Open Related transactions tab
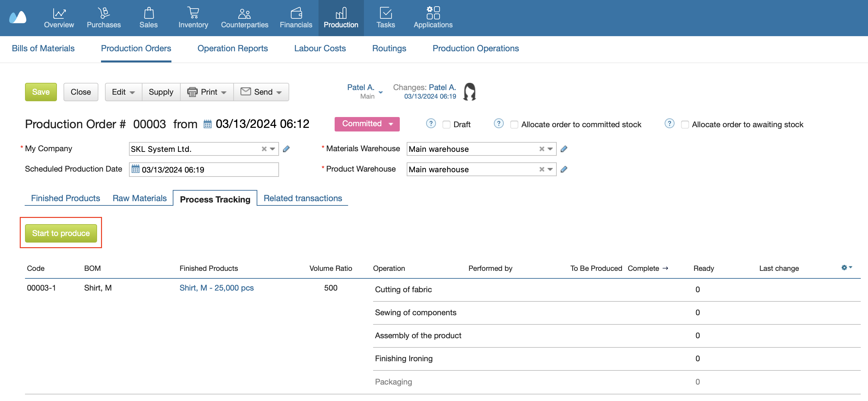The width and height of the screenshot is (868, 401). [303, 198]
